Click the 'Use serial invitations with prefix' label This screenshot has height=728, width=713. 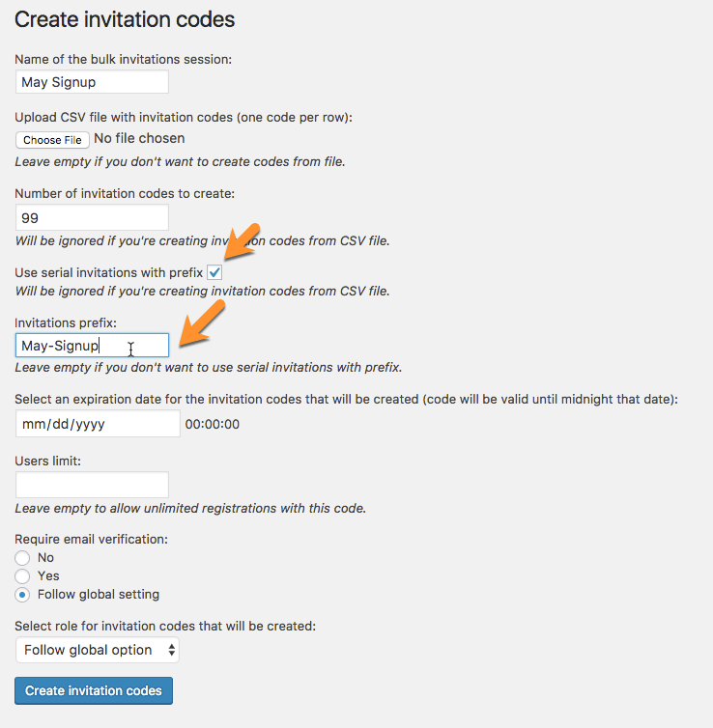(108, 273)
